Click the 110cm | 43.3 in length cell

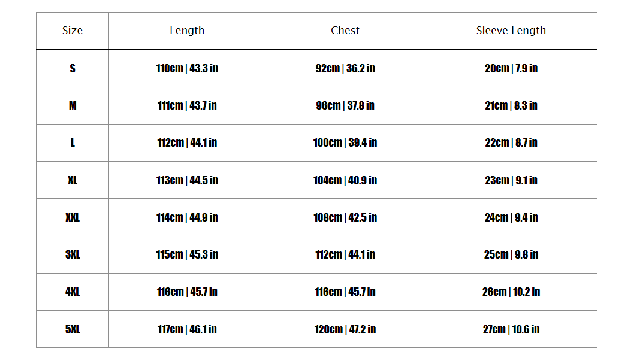(187, 68)
